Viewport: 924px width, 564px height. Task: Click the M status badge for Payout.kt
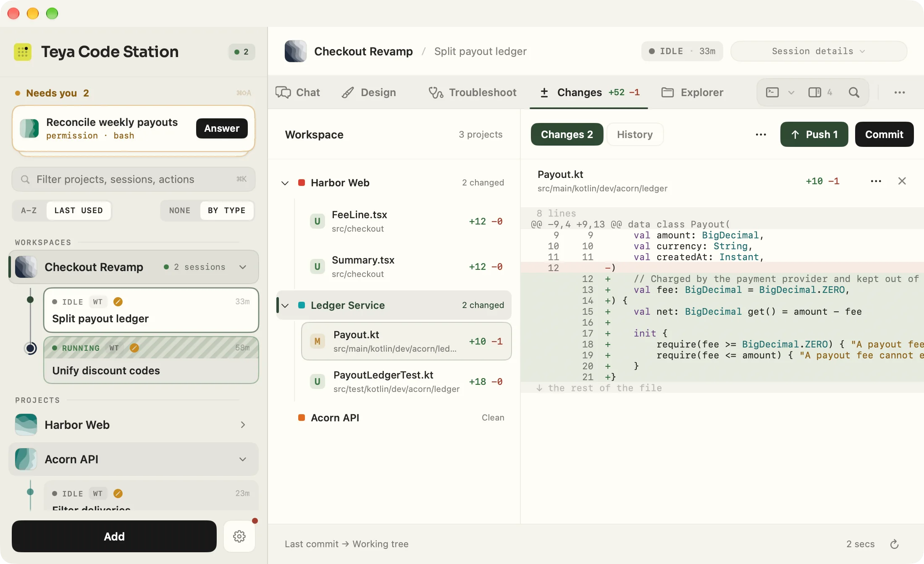tap(318, 342)
